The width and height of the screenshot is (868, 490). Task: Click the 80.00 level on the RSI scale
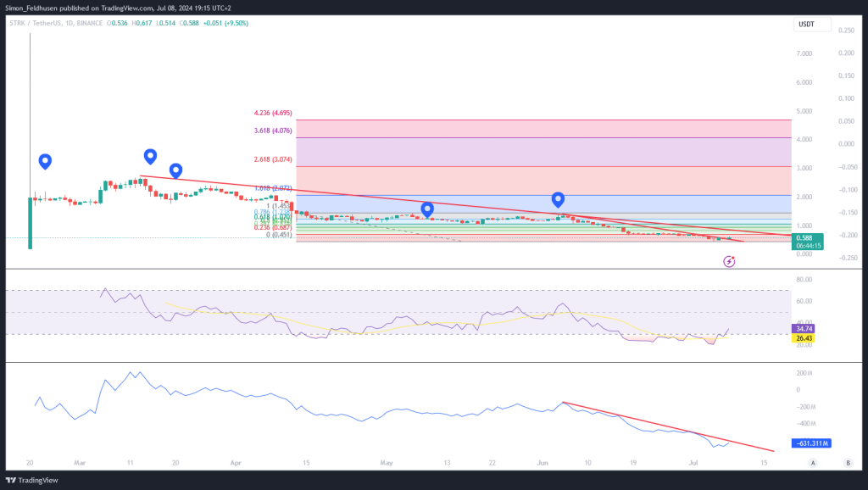tap(804, 280)
